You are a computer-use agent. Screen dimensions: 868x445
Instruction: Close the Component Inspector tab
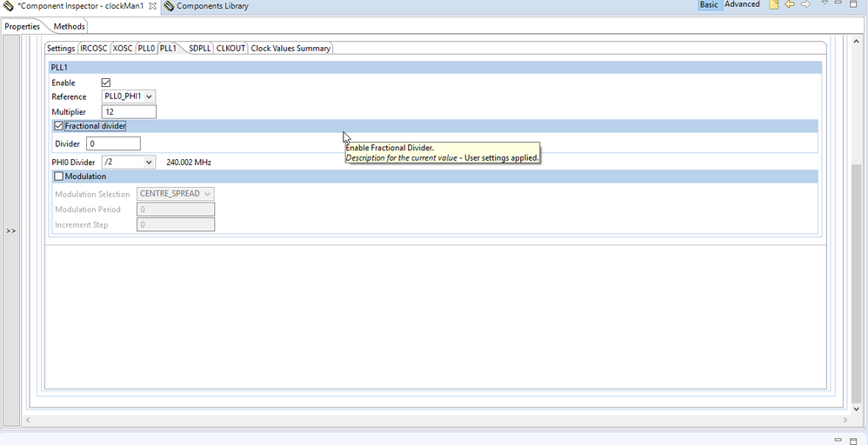[152, 6]
